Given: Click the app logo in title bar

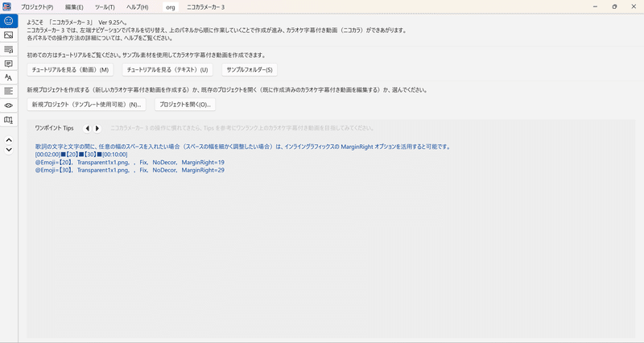Looking at the screenshot, I should tap(6, 6).
